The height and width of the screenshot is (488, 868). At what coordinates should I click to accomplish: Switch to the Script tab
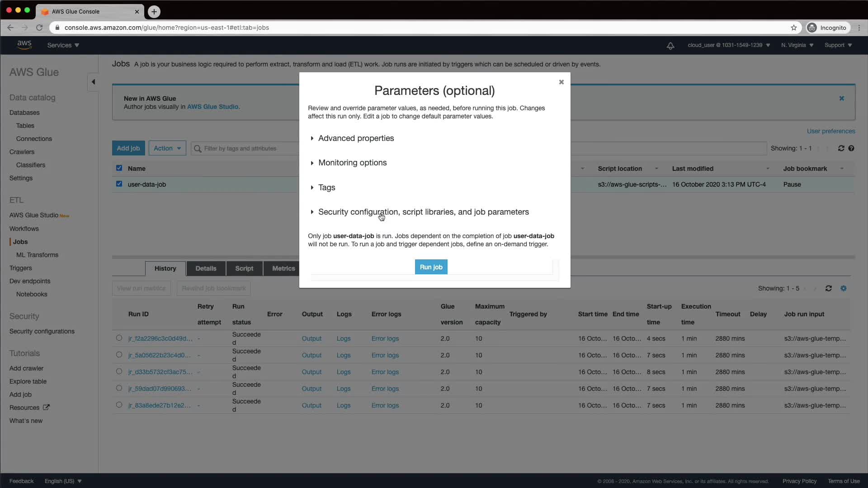click(x=244, y=268)
